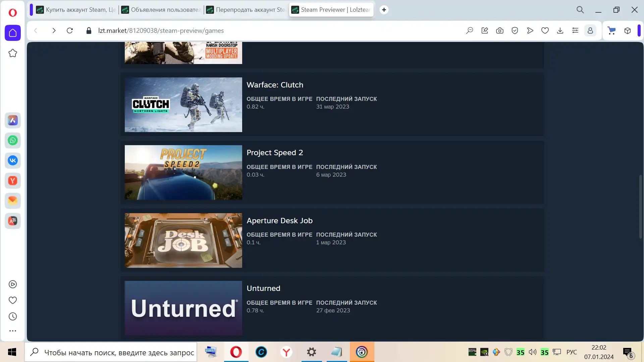This screenshot has width=644, height=362.
Task: Switch to 'Перепродать аккаунт Steam' tab
Action: coord(246,10)
